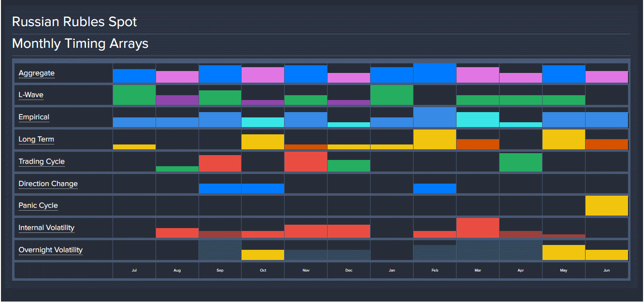
Task: Click the May month label
Action: pyautogui.click(x=564, y=271)
